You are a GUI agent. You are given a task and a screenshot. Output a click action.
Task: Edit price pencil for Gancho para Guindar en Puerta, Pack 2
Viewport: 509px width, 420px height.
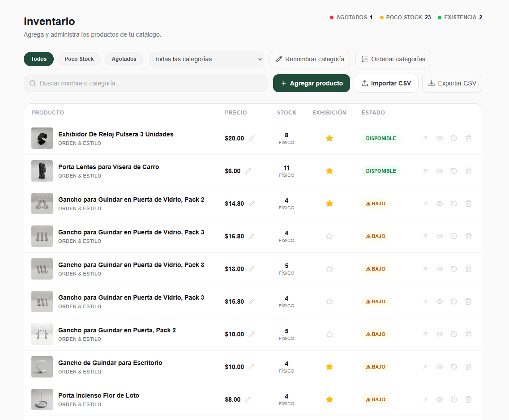(x=252, y=334)
